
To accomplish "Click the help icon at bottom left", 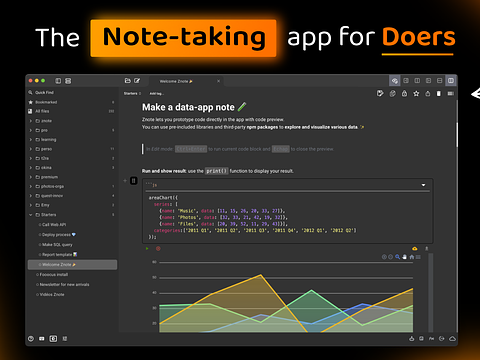I will 31,339.
